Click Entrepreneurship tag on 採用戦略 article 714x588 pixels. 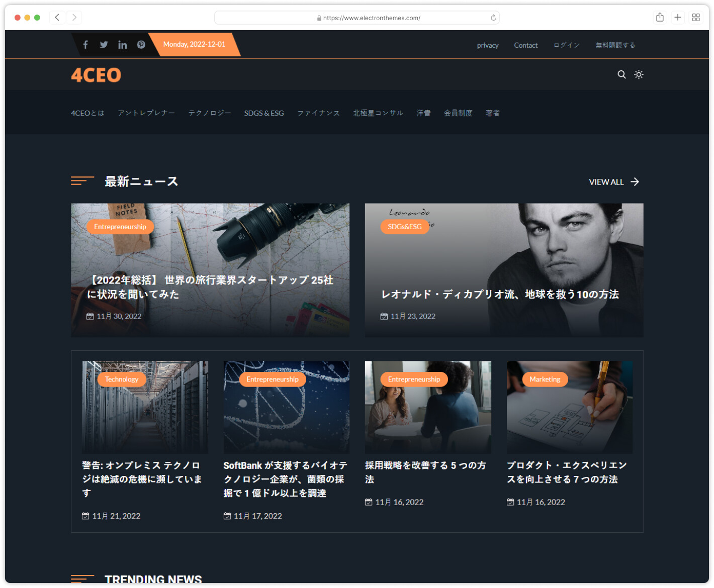click(414, 379)
